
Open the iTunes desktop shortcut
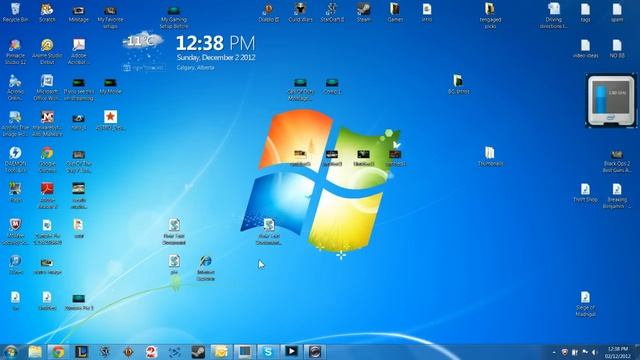pos(15,265)
